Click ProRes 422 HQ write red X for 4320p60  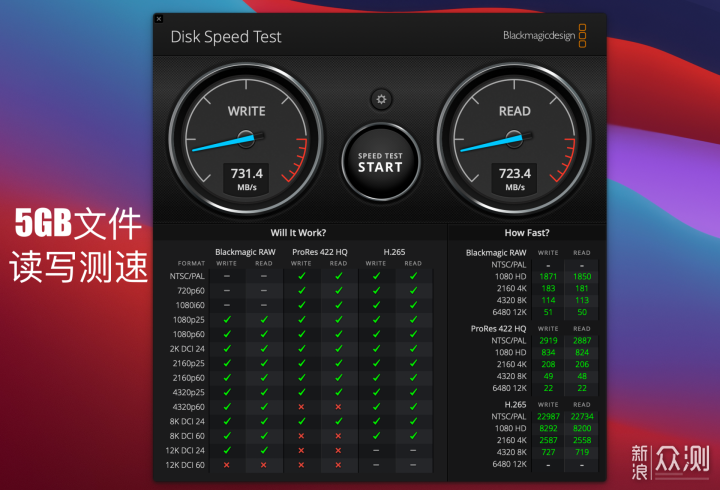[x=301, y=407]
